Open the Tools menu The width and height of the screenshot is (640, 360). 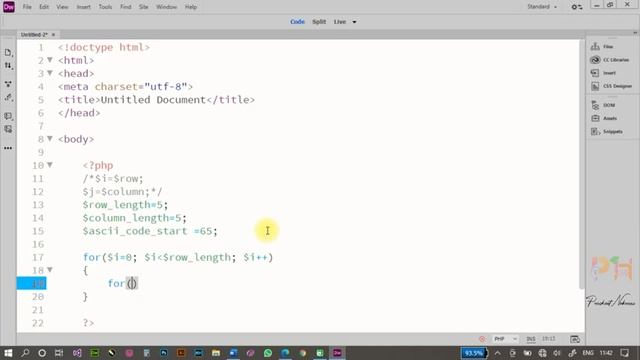(x=105, y=7)
